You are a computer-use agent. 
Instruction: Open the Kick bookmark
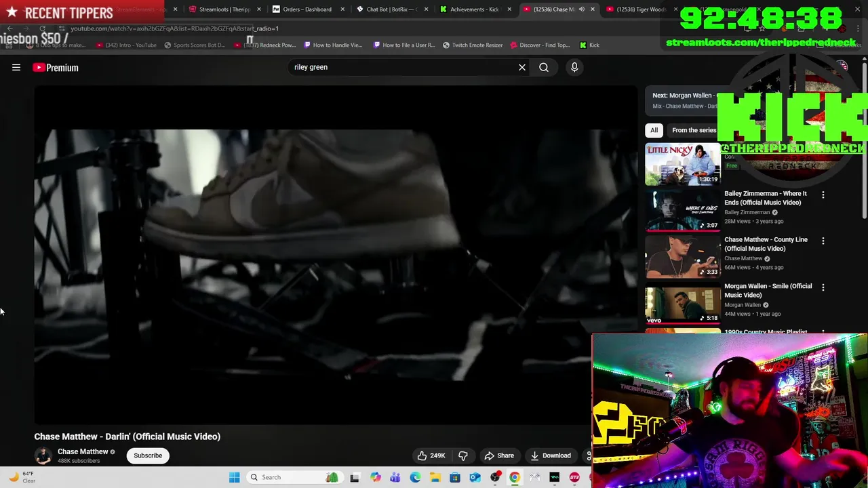[589, 45]
